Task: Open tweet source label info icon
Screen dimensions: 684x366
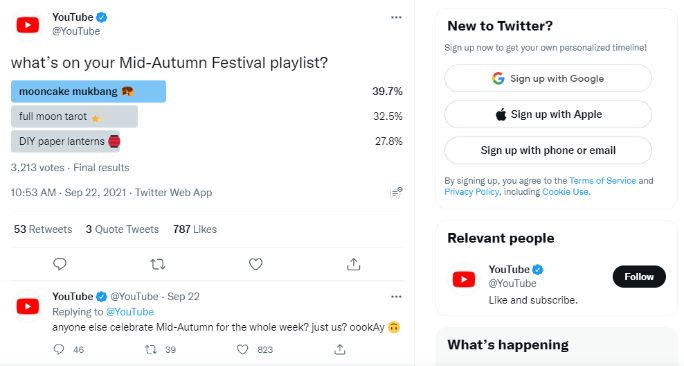Action: (x=396, y=192)
